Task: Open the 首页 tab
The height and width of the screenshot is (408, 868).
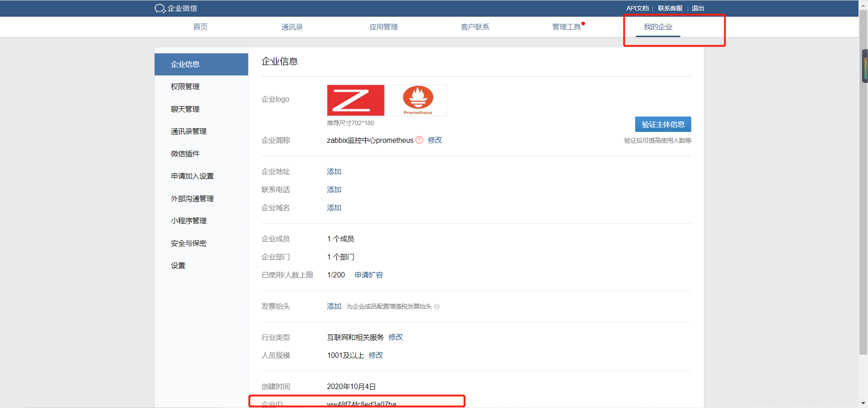Action: (200, 27)
